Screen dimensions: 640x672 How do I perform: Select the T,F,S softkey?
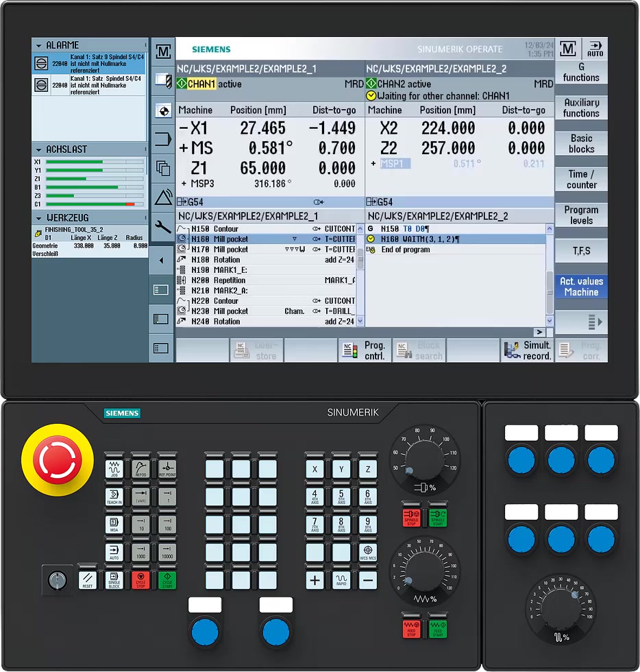click(581, 251)
